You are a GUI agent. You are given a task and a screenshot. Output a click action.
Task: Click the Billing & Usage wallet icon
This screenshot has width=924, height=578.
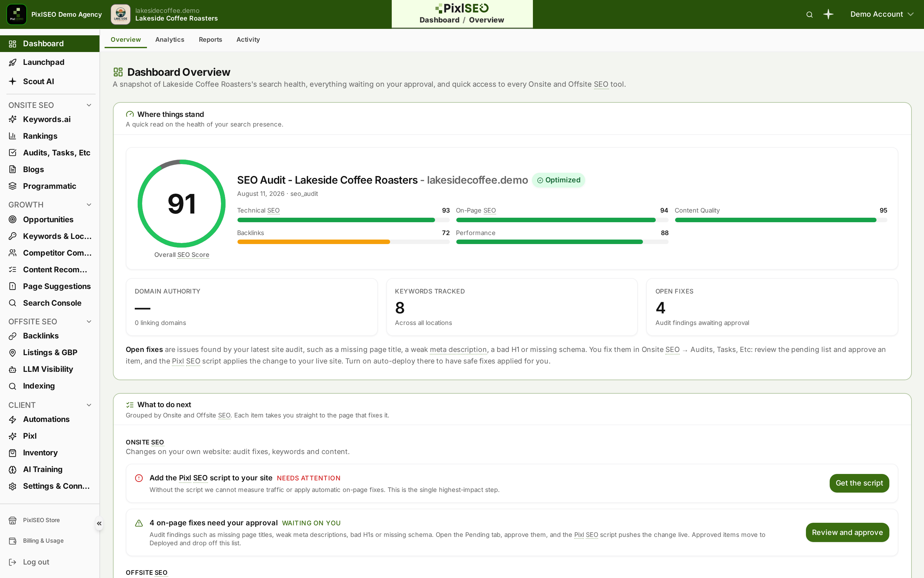click(x=13, y=541)
